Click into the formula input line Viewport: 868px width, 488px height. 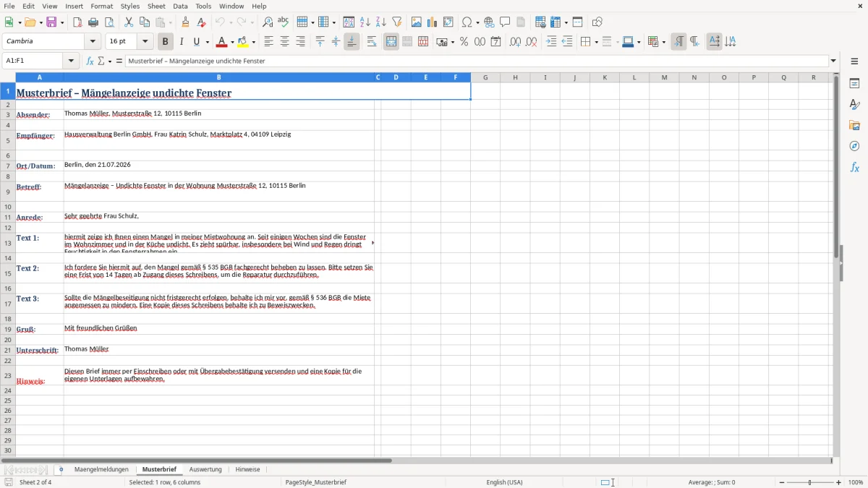pos(476,61)
